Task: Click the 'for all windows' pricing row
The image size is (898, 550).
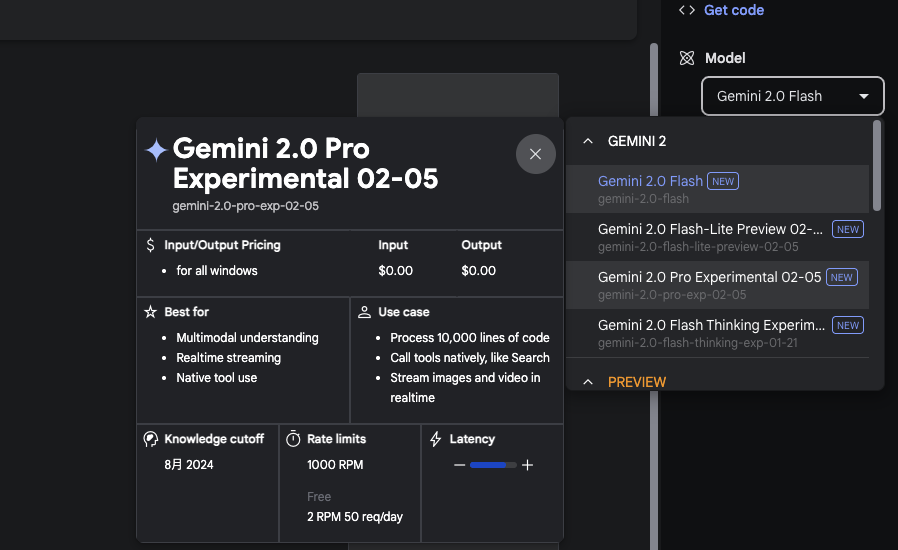Action: [216, 270]
